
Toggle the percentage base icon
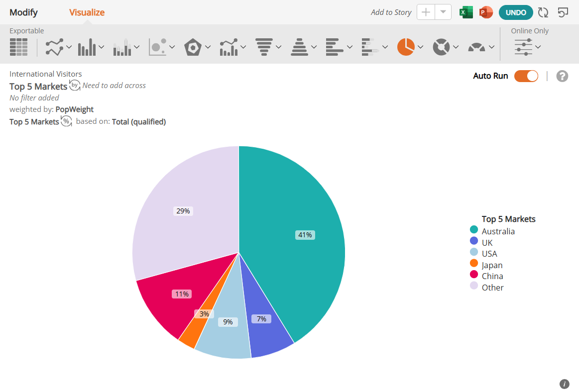click(66, 121)
